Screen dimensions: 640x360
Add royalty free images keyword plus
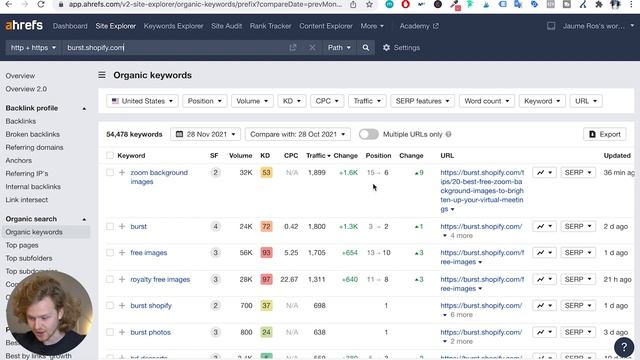point(122,280)
